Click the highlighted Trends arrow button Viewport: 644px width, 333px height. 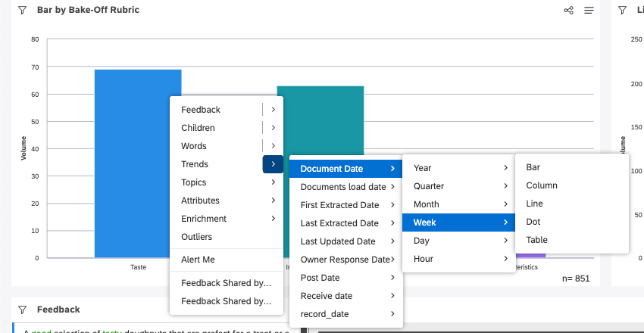(x=273, y=164)
